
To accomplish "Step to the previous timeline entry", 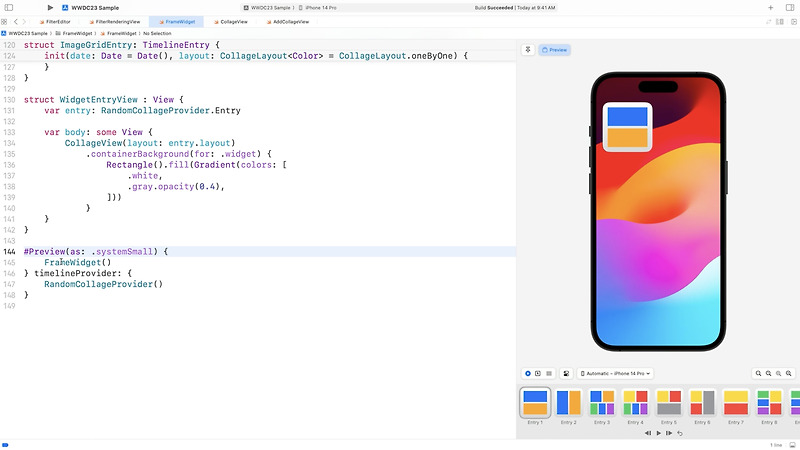I will click(647, 433).
